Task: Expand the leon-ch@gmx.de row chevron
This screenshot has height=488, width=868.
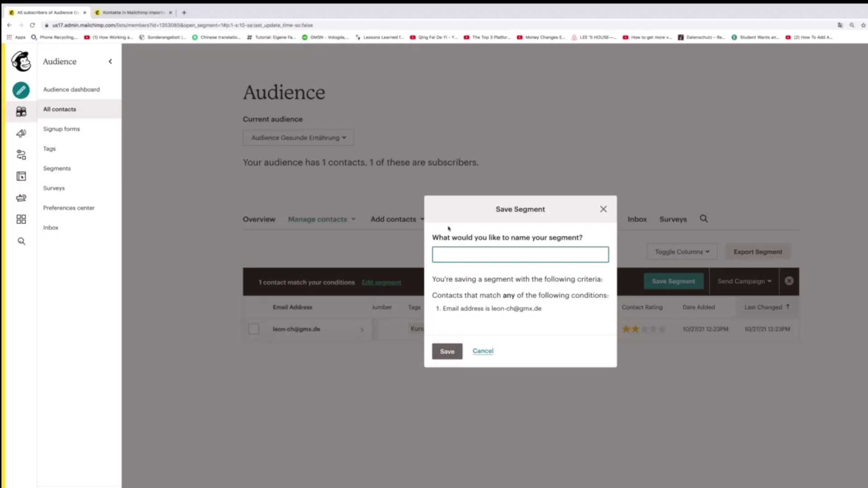Action: click(362, 330)
